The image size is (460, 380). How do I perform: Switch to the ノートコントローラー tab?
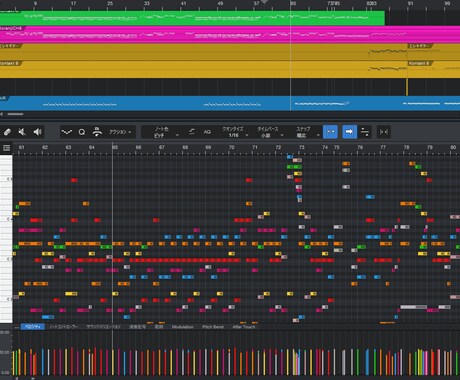pos(63,327)
